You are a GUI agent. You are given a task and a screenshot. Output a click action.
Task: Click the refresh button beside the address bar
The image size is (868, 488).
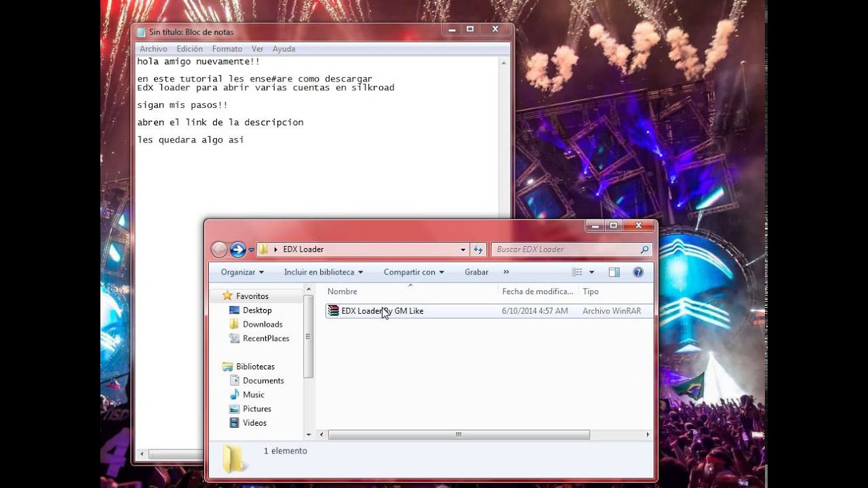(x=478, y=249)
